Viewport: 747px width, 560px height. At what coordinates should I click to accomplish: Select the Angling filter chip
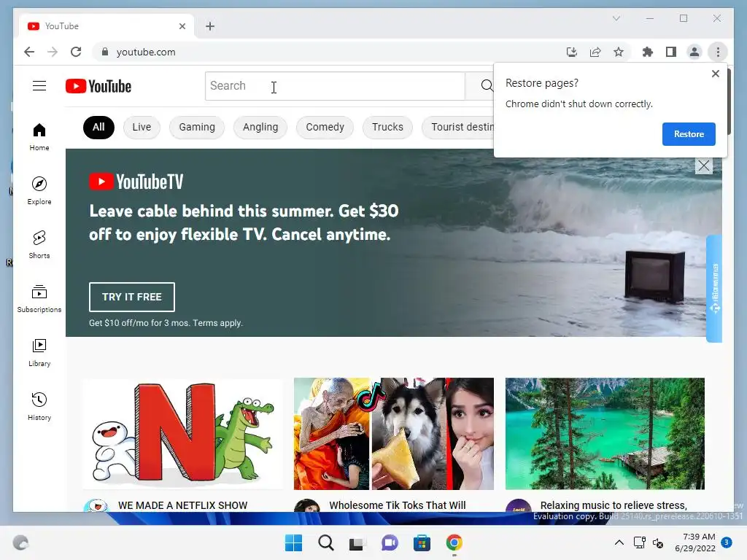[x=260, y=127]
